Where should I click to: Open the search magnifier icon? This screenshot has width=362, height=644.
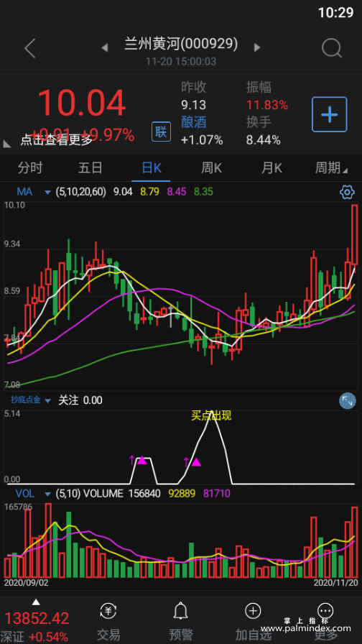[331, 48]
